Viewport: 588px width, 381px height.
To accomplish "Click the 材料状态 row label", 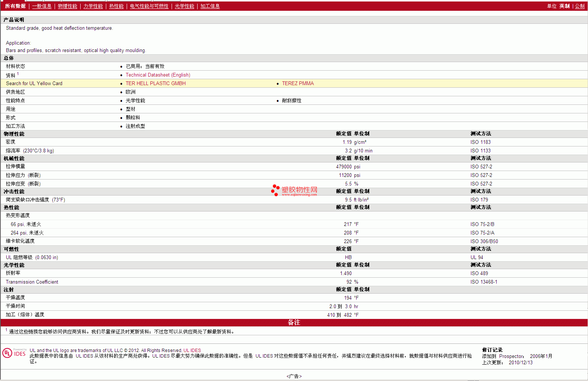I will 15,66.
